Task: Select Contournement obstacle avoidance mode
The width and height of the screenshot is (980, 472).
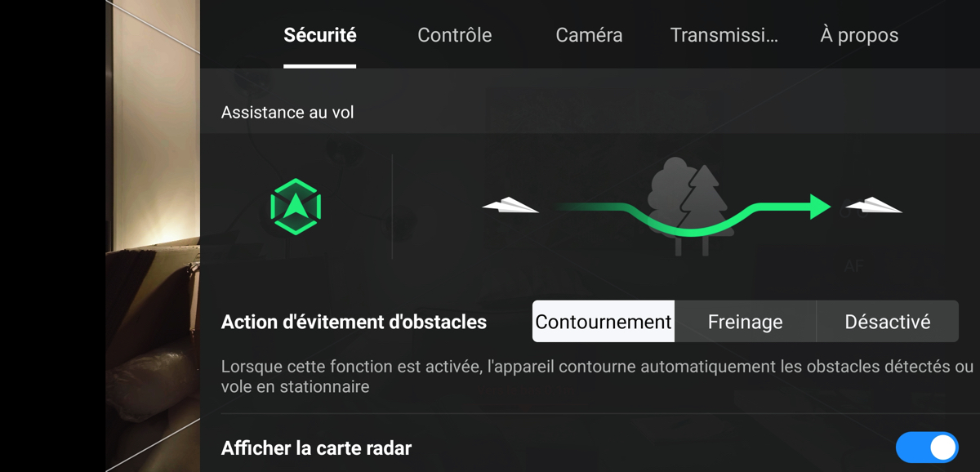Action: [604, 322]
